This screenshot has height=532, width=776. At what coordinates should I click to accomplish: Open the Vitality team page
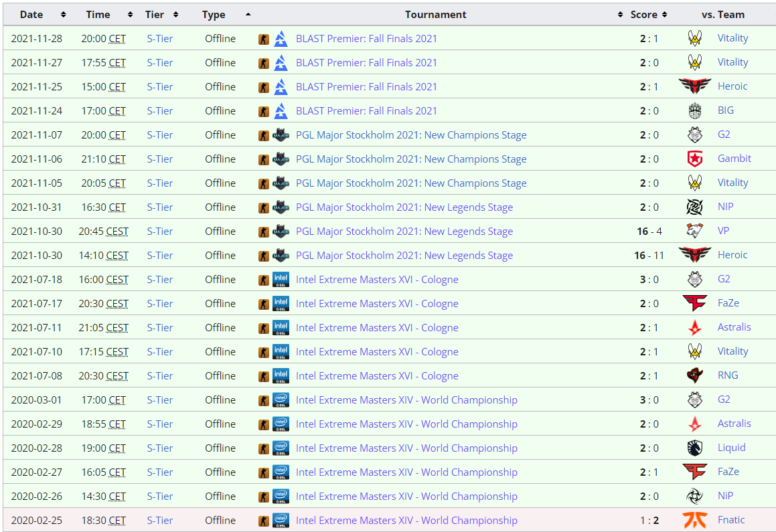(x=732, y=39)
